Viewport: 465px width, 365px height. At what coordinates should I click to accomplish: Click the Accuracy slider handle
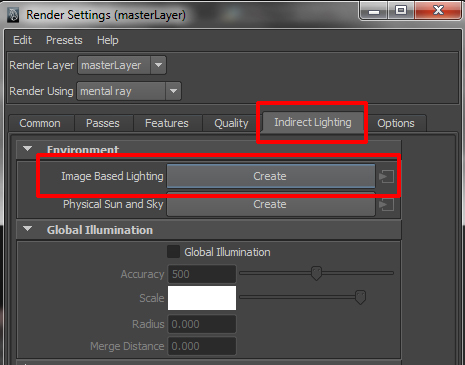pos(316,273)
